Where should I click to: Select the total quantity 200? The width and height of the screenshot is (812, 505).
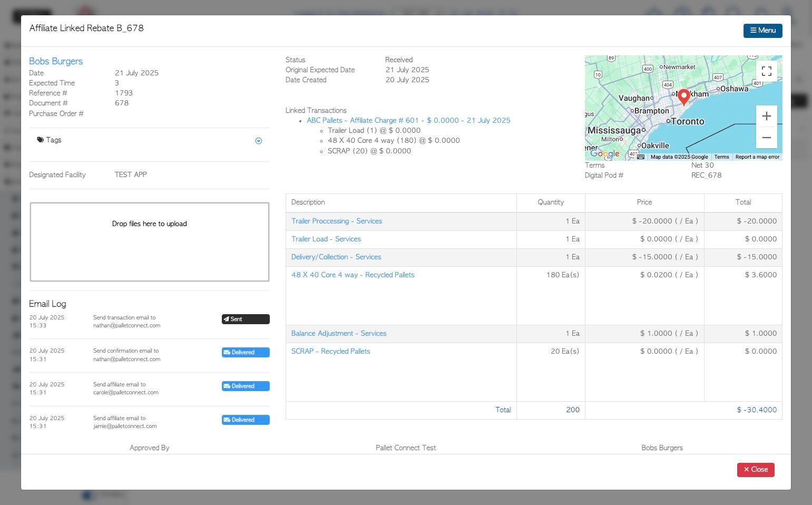click(x=573, y=410)
